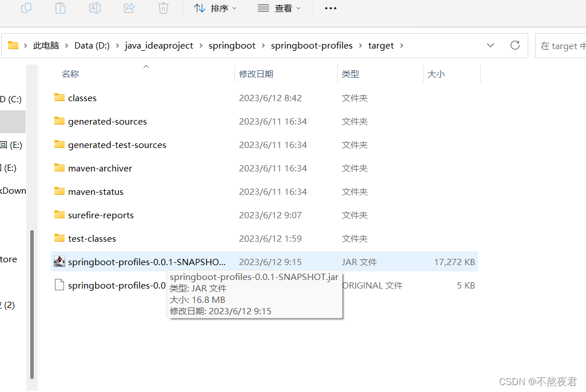Open the 排序 sort dropdown
The width and height of the screenshot is (586, 392).
[x=216, y=8]
